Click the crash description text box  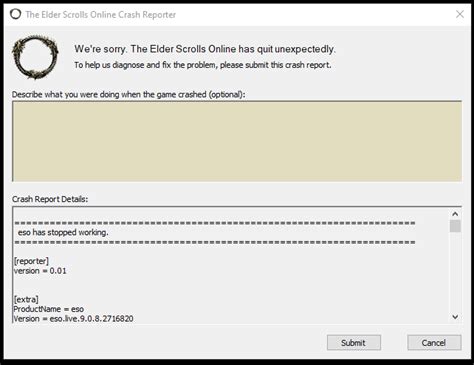tap(237, 141)
